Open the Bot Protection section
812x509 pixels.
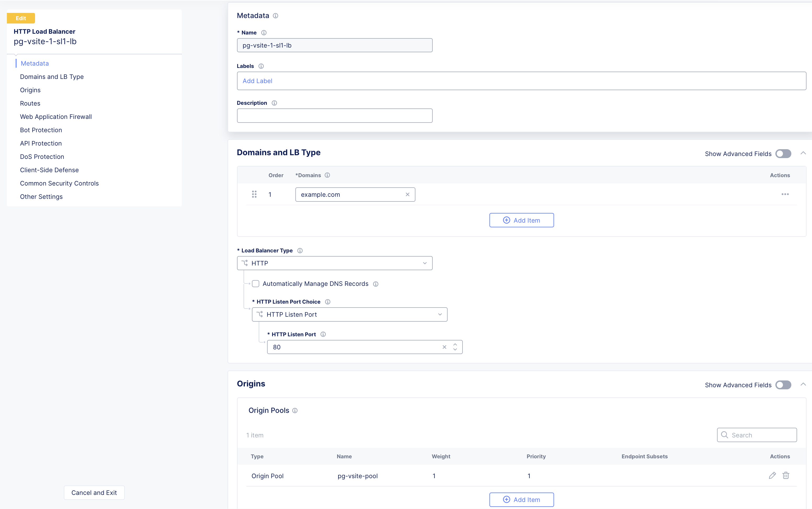coord(41,130)
